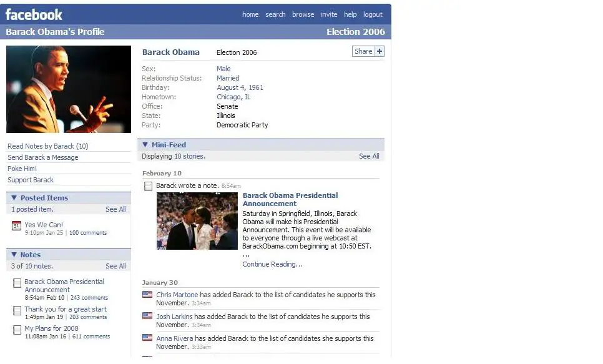Click '1 posted item.' text
Image resolution: width=603 pixels, height=364 pixels.
coord(32,209)
